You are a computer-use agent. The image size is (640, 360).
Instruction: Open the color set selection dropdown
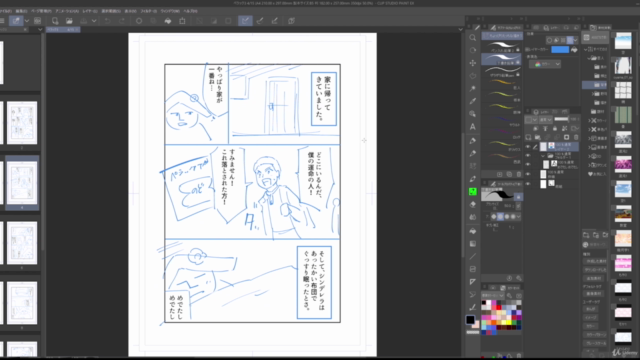[x=493, y=295]
